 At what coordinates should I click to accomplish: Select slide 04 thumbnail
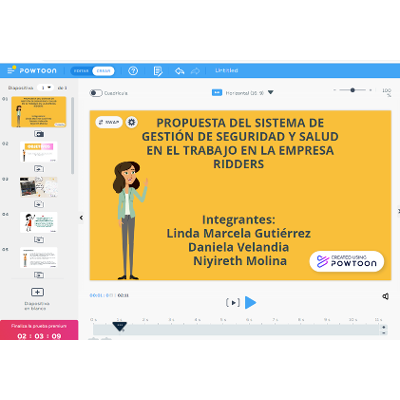39,222
